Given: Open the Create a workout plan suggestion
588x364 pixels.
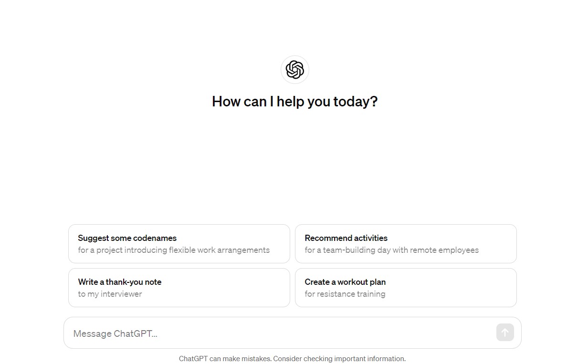Looking at the screenshot, I should pos(406,288).
